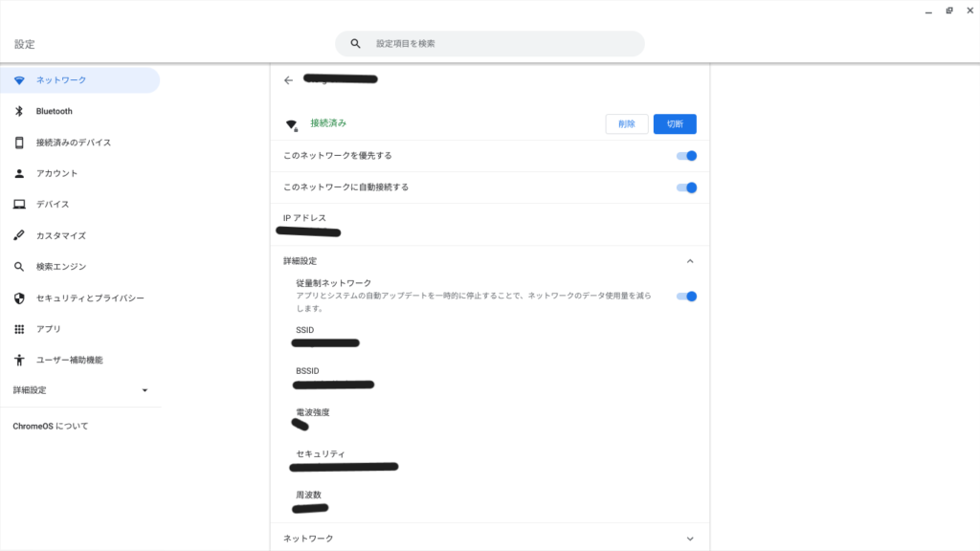Image resolution: width=980 pixels, height=551 pixels.
Task: Disable このネットワークに自動接続する switch
Action: pyautogui.click(x=686, y=187)
